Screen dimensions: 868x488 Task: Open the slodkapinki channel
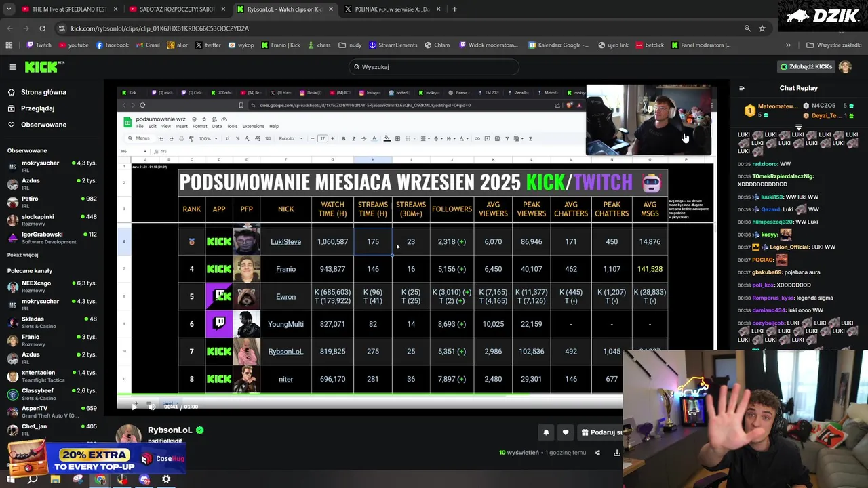click(x=52, y=220)
